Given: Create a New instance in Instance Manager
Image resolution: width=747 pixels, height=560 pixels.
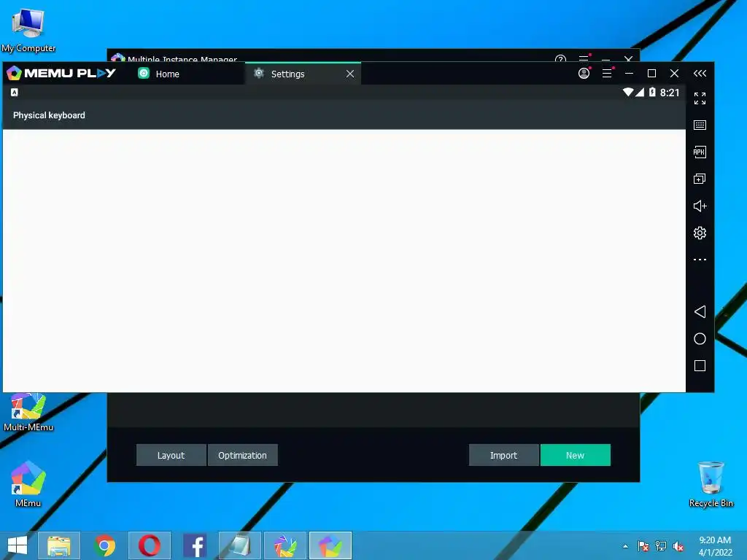Looking at the screenshot, I should (575, 455).
